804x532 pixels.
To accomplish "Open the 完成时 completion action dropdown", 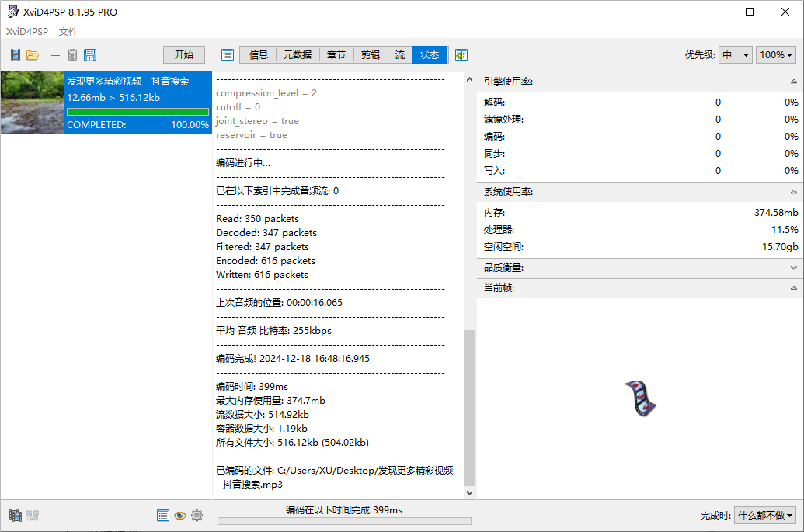I will (x=764, y=515).
